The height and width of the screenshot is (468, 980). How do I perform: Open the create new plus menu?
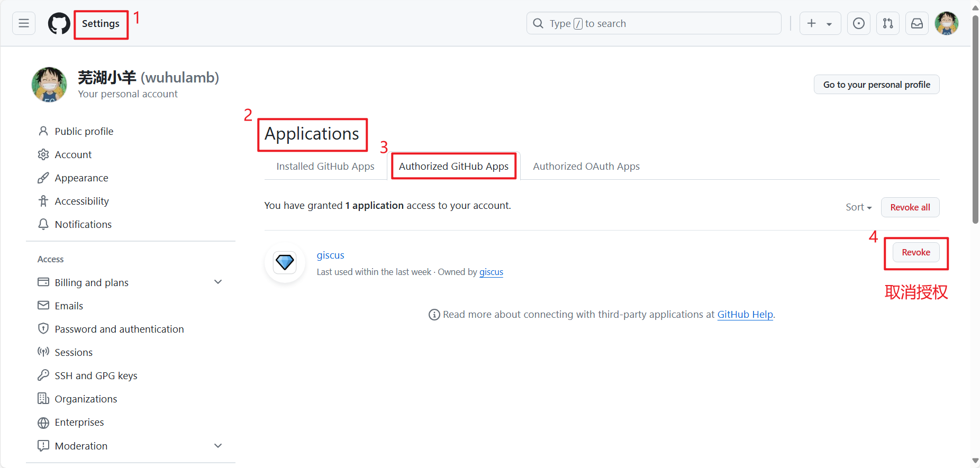(x=811, y=23)
